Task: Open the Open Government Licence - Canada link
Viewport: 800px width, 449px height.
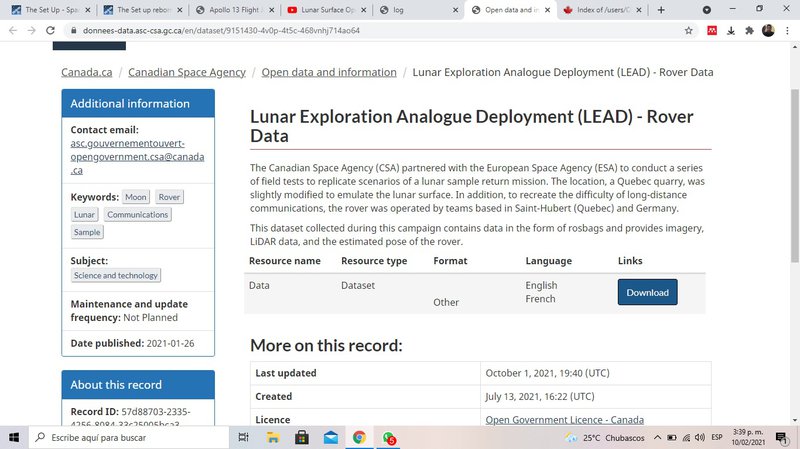Action: (x=564, y=420)
